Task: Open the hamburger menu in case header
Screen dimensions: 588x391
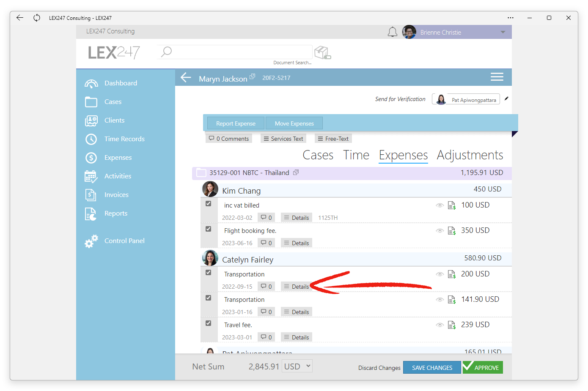Action: [x=497, y=77]
